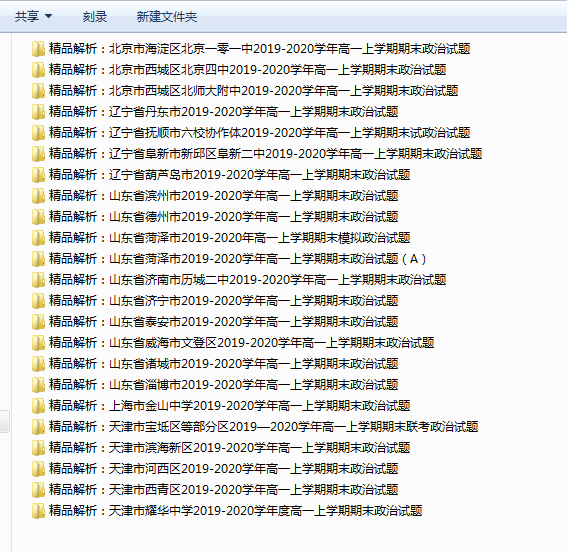This screenshot has width=567, height=552.
Task: Select folder icon for 辽宁省丹东市 试题
Action: pyautogui.click(x=38, y=112)
